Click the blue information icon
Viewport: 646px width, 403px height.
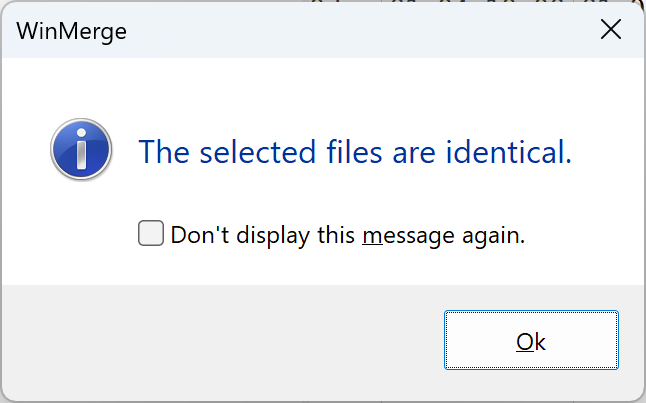click(x=80, y=153)
